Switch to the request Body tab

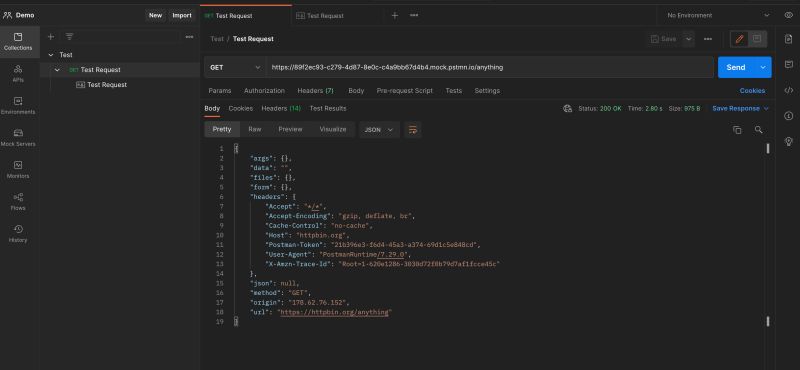(x=356, y=90)
